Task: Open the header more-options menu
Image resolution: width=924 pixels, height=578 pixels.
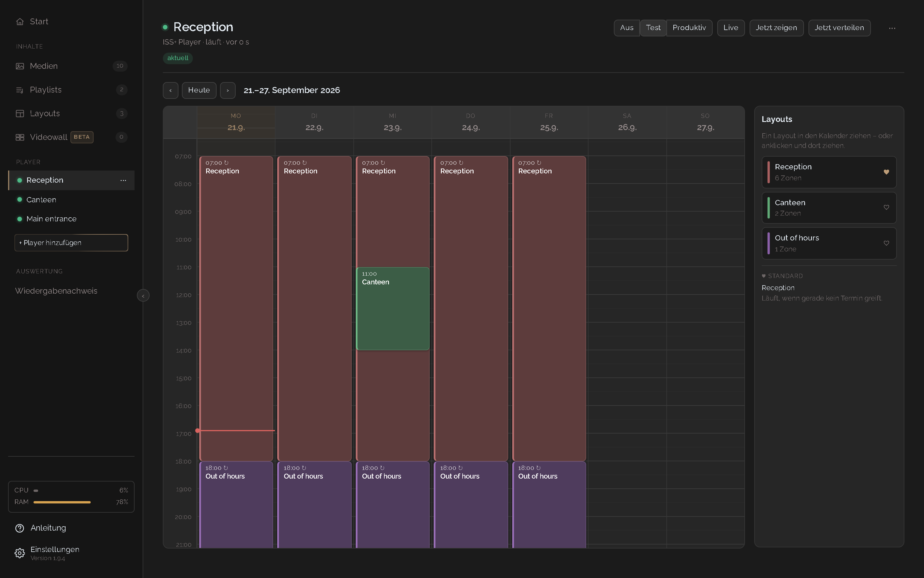Action: tap(892, 28)
